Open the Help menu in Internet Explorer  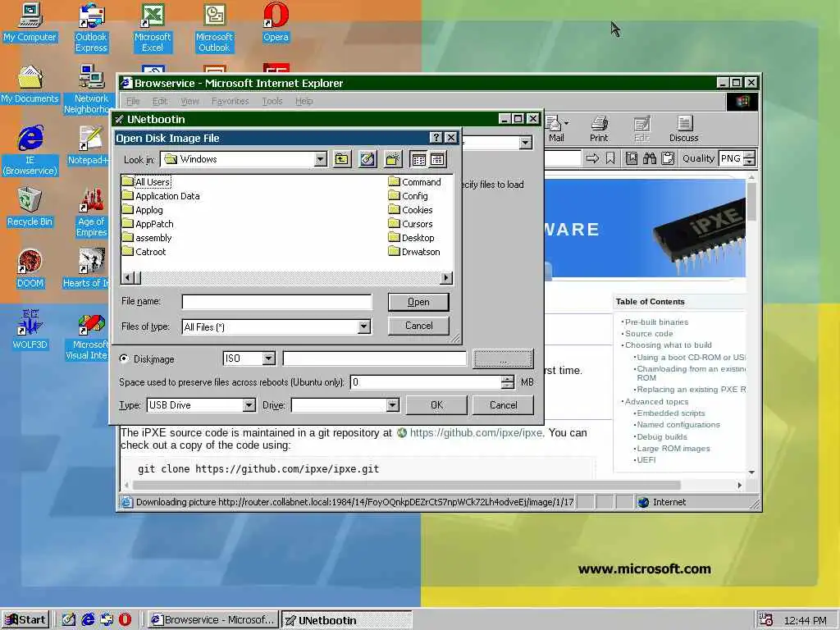304,101
